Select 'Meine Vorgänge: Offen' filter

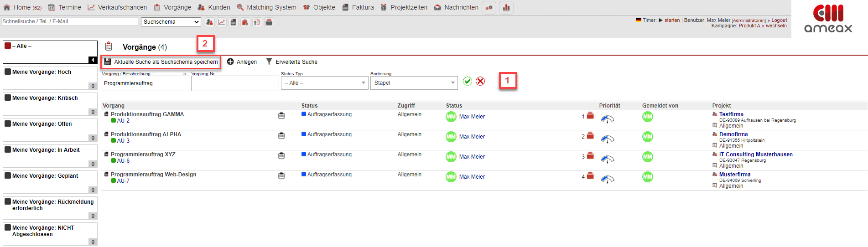(50, 130)
